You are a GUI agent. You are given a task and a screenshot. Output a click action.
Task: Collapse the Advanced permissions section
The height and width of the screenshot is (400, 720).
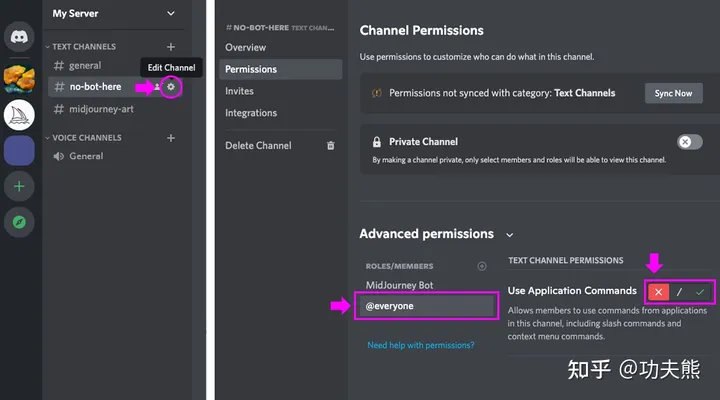coord(510,235)
